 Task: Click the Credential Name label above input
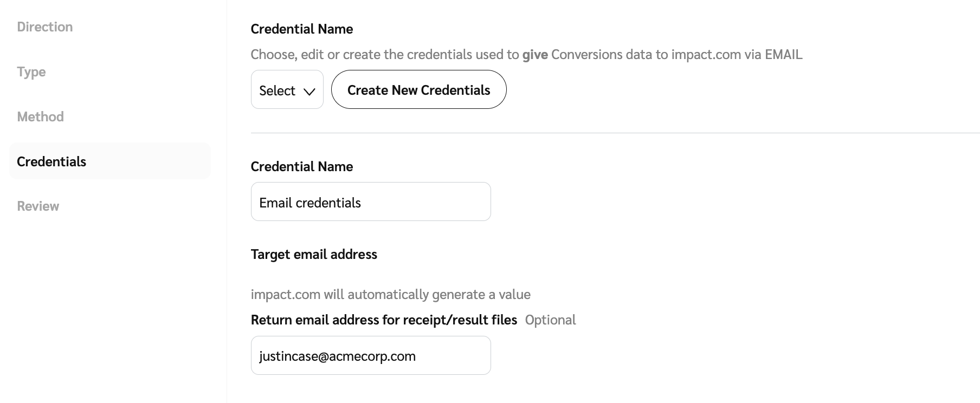tap(302, 167)
